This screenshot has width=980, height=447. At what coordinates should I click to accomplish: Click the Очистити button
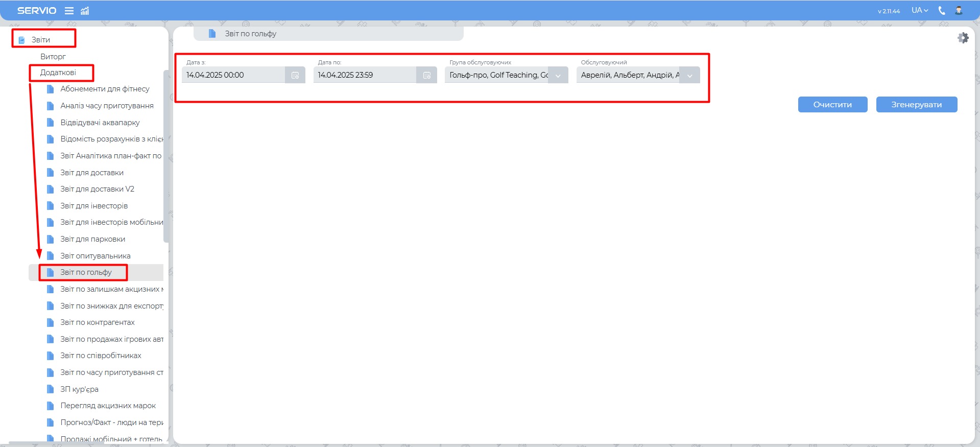(x=832, y=105)
